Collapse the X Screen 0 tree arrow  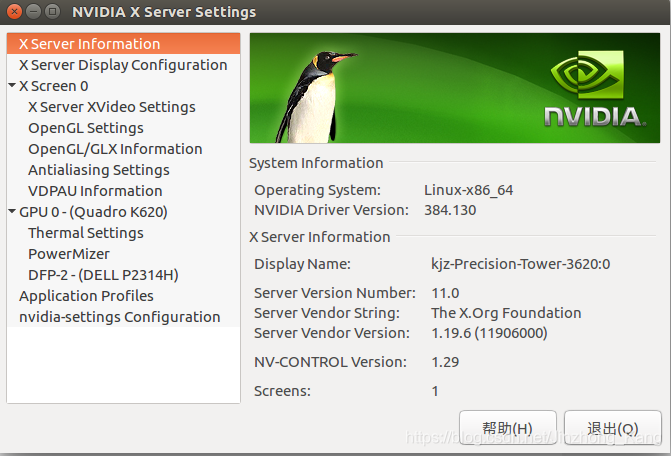pyautogui.click(x=12, y=85)
